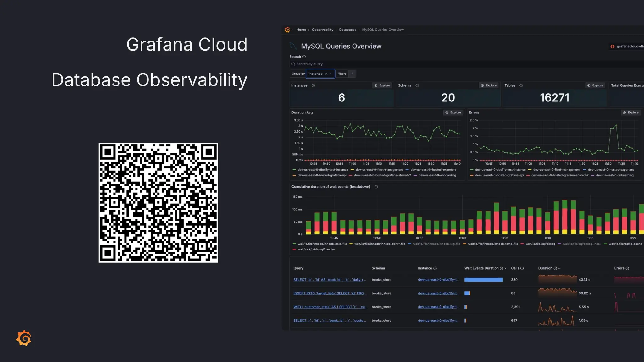The width and height of the screenshot is (644, 362).
Task: Click the Grafana logo in the breadcrumb bar
Action: 287,30
